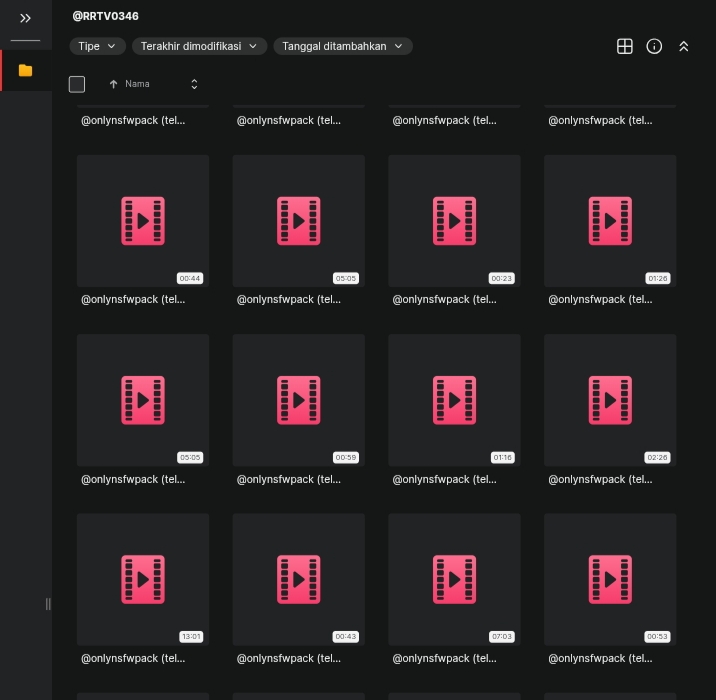Click the file name under the 00:43 video

click(x=289, y=658)
